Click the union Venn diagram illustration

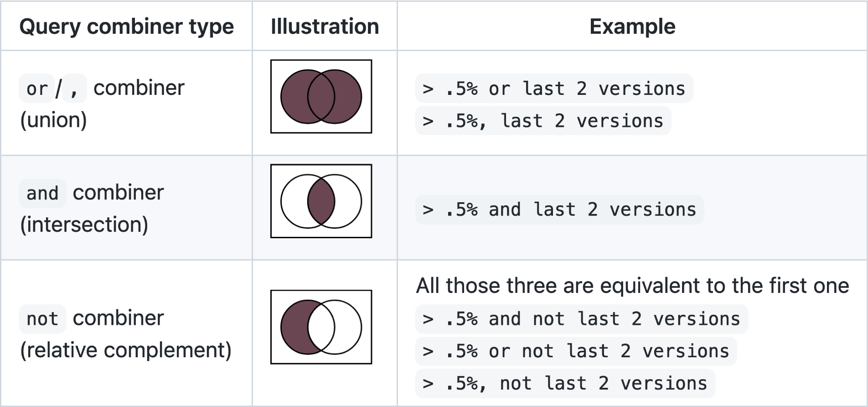[x=321, y=96]
